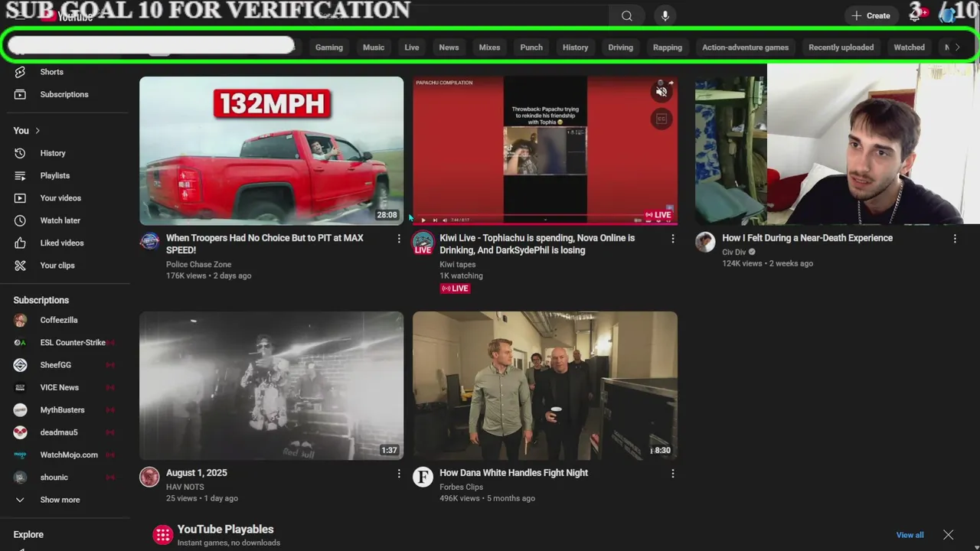This screenshot has width=980, height=551.
Task: Select the Music filter chip
Action: (374, 47)
